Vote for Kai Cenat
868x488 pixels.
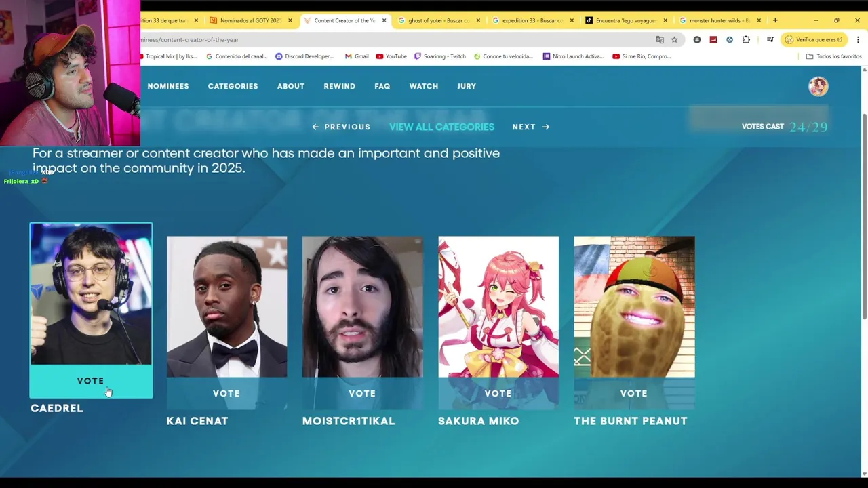226,393
